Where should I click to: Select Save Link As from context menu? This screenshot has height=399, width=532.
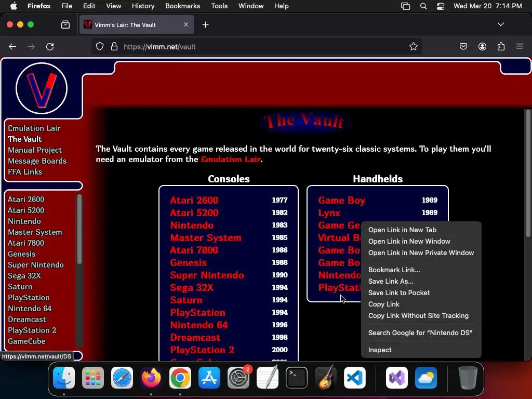(x=391, y=281)
